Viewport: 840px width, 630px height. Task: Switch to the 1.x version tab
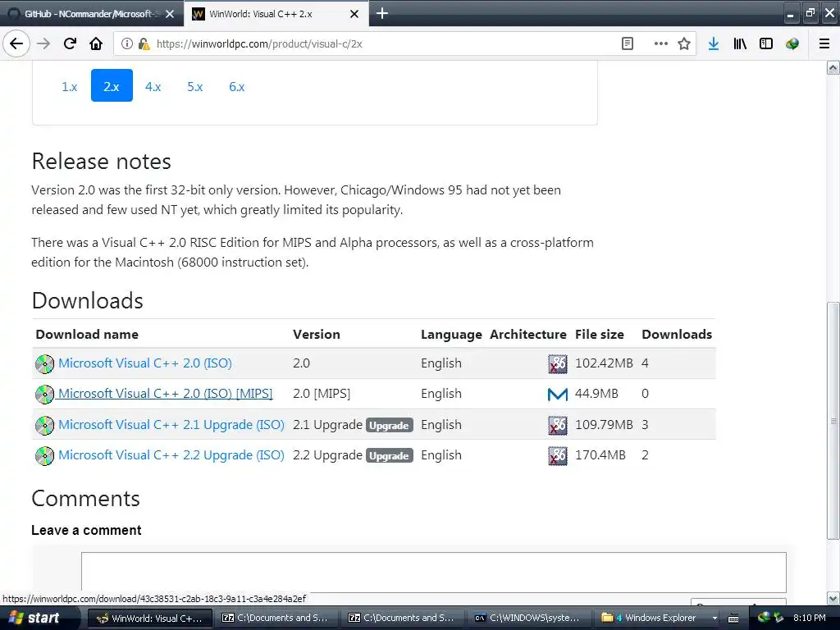(x=70, y=86)
